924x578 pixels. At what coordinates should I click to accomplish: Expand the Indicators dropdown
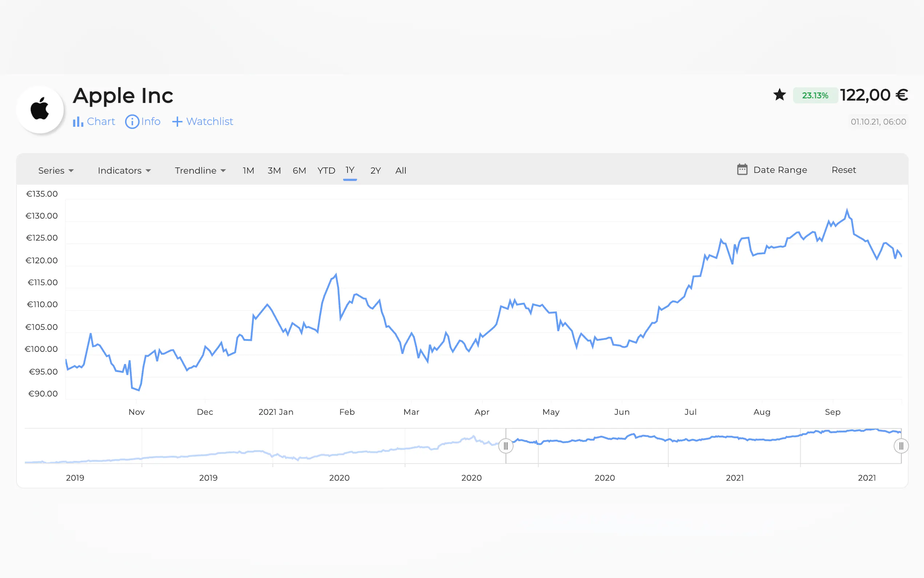tap(124, 170)
